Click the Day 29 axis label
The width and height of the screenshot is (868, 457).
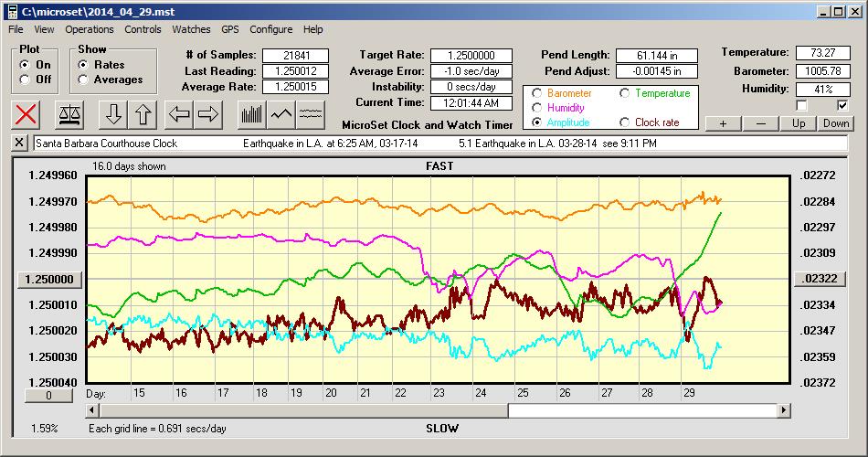coord(689,393)
